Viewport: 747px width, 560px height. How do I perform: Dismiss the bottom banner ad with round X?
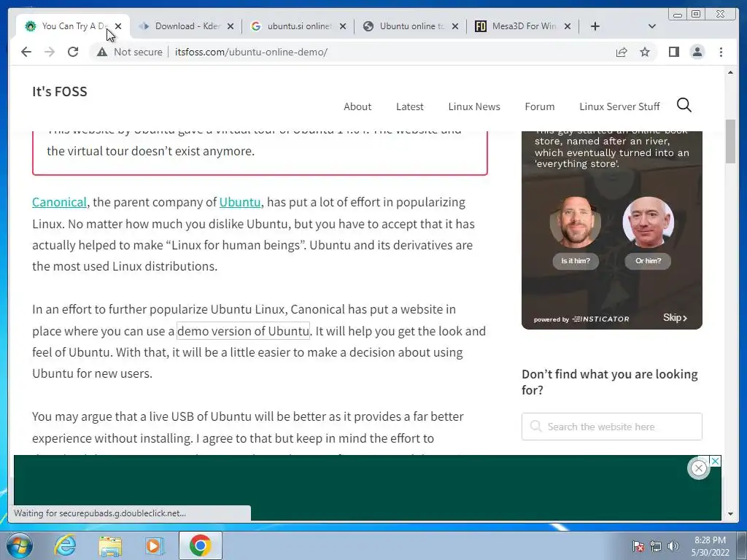pos(698,468)
